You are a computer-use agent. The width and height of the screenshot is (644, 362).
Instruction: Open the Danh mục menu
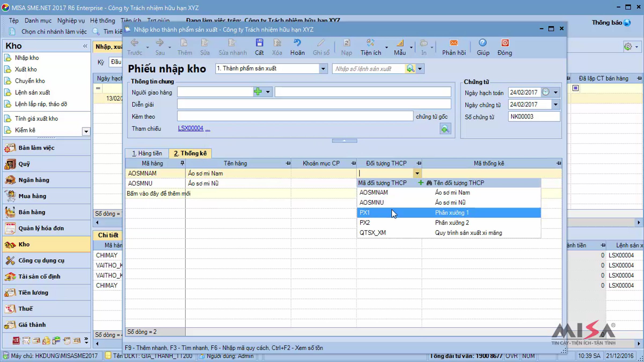click(38, 21)
